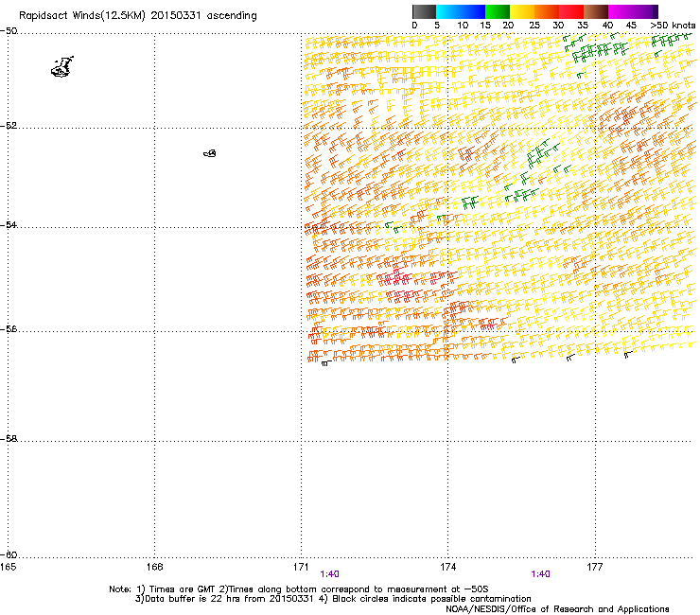Click the '-56' latitude axis label

point(9,329)
